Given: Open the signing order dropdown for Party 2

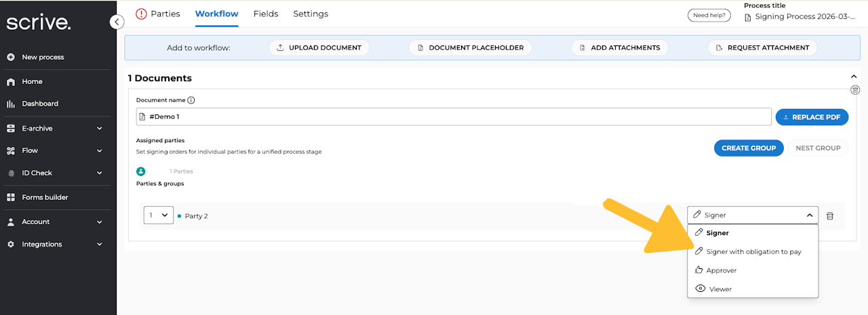Looking at the screenshot, I should click(x=159, y=215).
